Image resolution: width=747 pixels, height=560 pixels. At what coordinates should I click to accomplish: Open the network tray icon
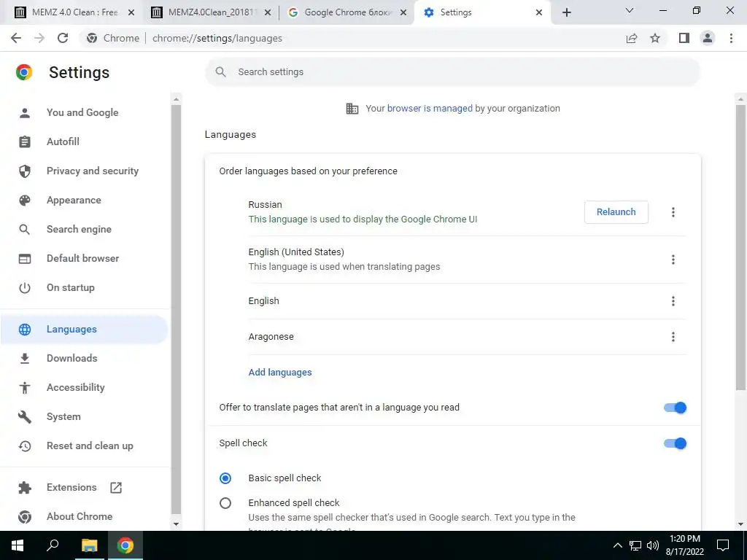coord(635,545)
